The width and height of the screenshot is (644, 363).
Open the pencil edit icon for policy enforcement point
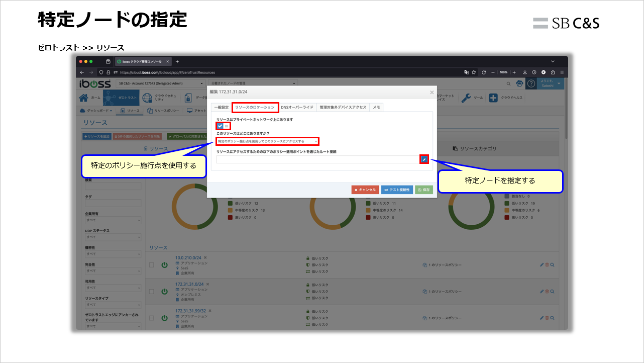(x=424, y=159)
